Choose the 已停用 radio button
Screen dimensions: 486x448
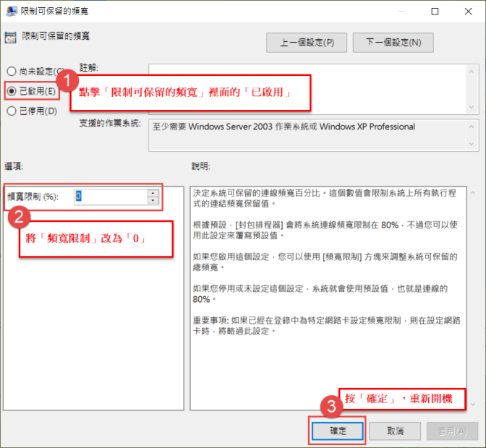pyautogui.click(x=11, y=111)
